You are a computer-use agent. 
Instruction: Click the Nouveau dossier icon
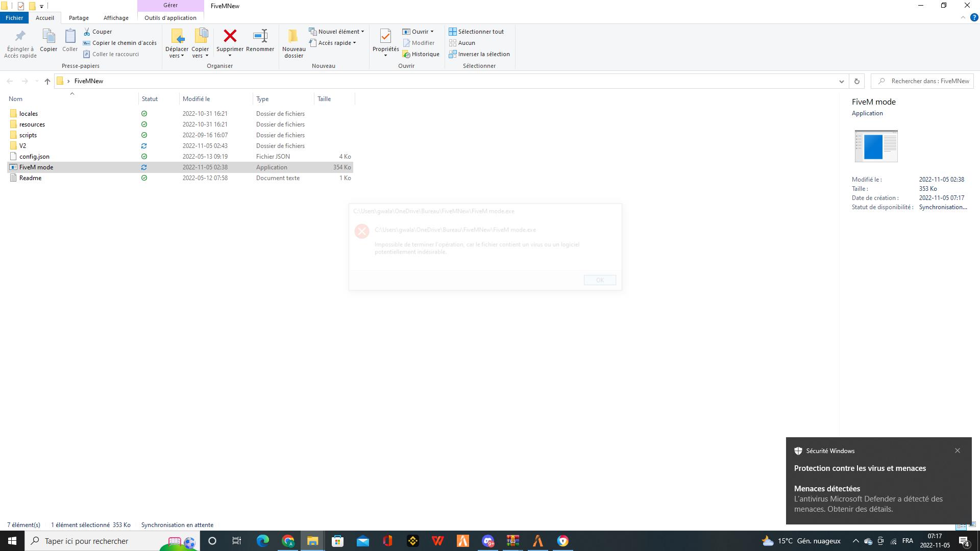click(x=293, y=36)
